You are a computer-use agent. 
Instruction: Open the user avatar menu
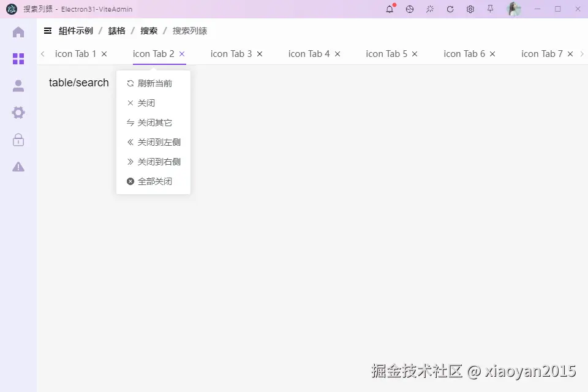pos(513,9)
